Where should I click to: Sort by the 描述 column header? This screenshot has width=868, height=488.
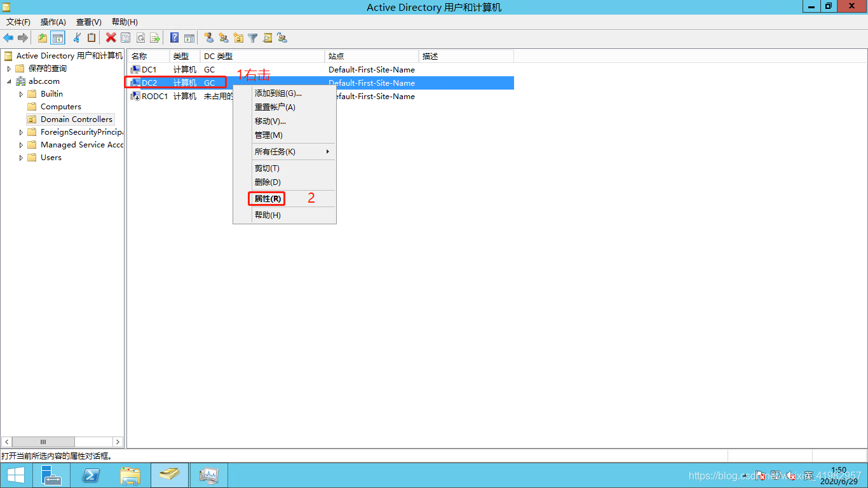[466, 57]
